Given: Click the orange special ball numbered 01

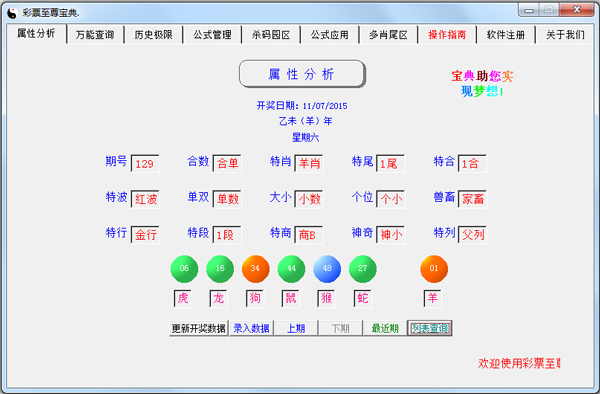Looking at the screenshot, I should [x=434, y=269].
